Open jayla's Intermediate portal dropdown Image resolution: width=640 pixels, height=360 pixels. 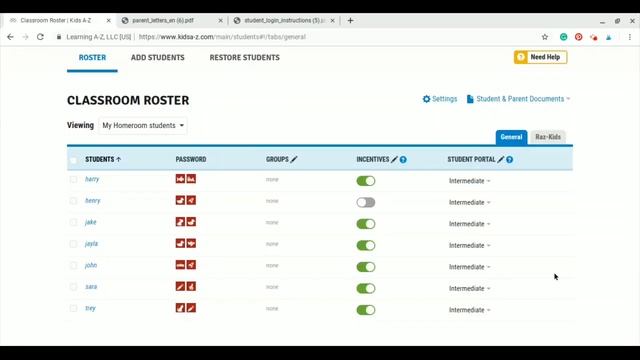click(469, 245)
